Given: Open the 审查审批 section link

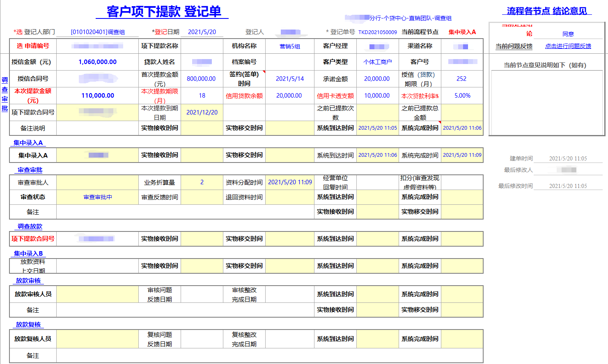Looking at the screenshot, I should 30,170.
